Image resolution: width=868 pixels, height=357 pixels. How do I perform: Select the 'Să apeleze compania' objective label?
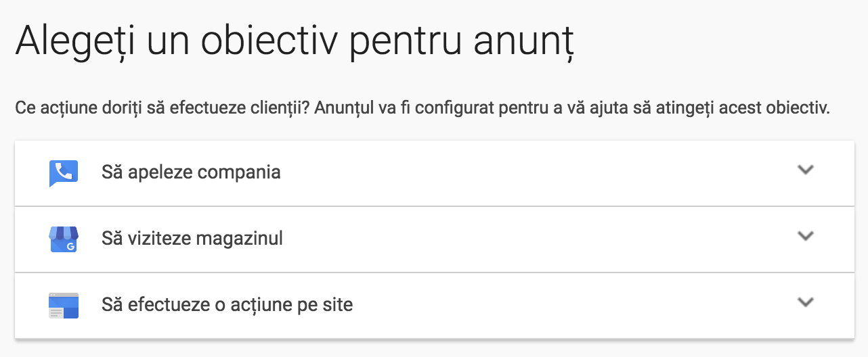pos(191,172)
